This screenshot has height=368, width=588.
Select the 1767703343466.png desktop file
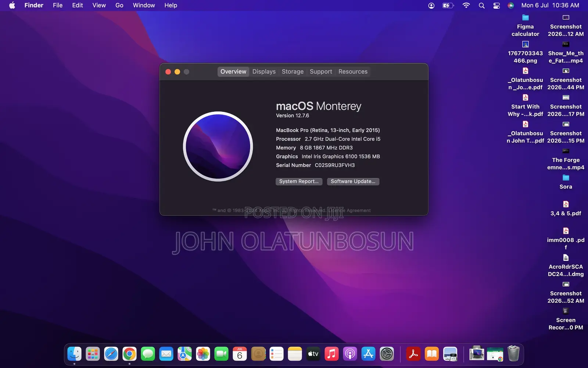(525, 52)
